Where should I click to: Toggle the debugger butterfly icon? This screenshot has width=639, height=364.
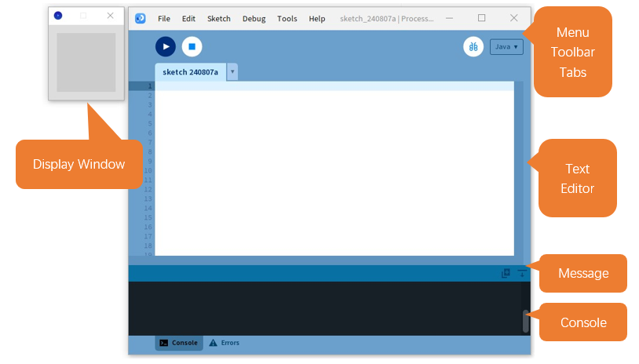(x=473, y=47)
